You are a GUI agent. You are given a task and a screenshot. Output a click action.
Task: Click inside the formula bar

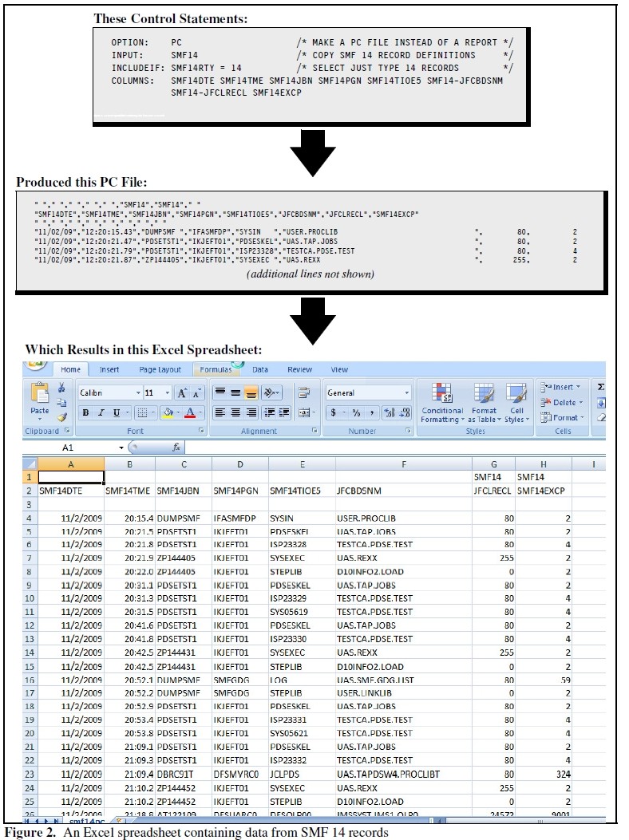pyautogui.click(x=394, y=448)
